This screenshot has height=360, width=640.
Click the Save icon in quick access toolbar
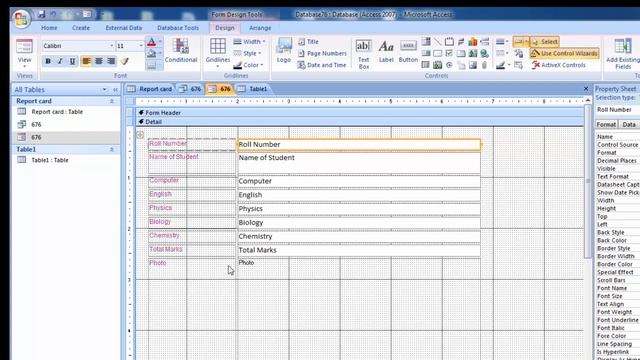pyautogui.click(x=41, y=14)
